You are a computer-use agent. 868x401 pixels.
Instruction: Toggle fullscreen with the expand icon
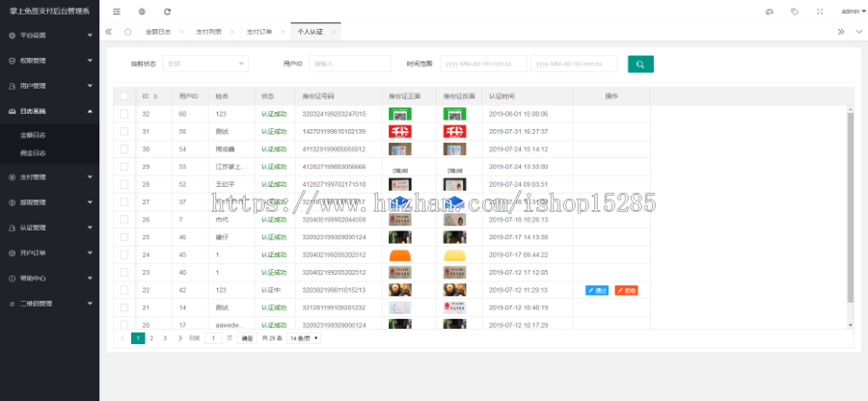point(820,12)
